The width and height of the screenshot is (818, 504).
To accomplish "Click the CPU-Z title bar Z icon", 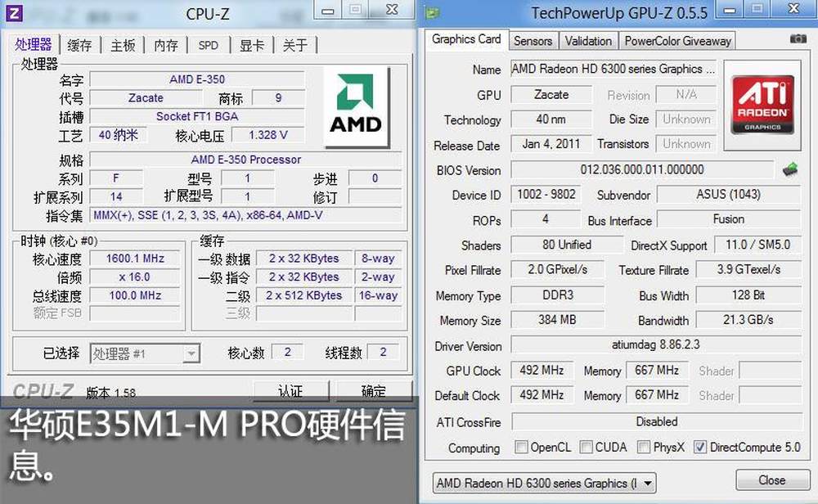I will tap(16, 11).
